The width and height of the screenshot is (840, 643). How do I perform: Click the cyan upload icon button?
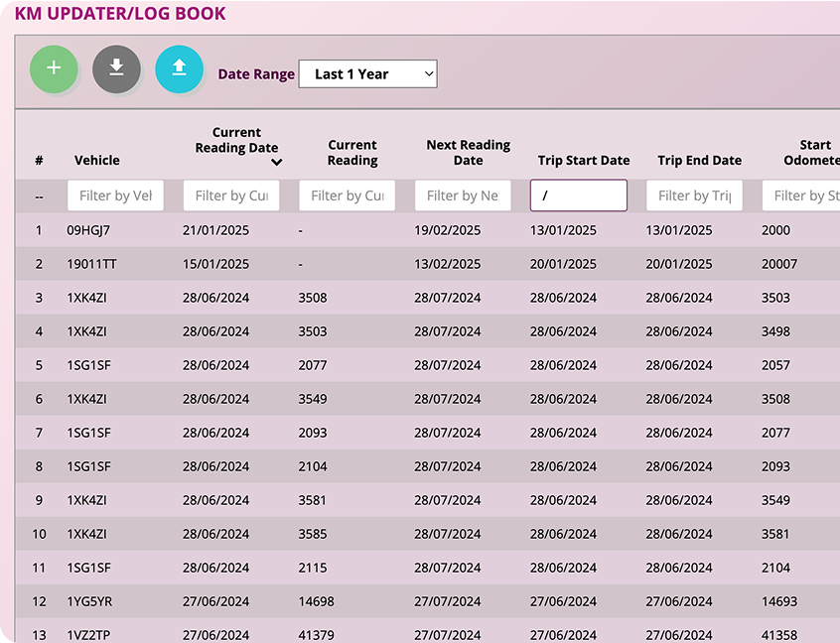point(179,69)
